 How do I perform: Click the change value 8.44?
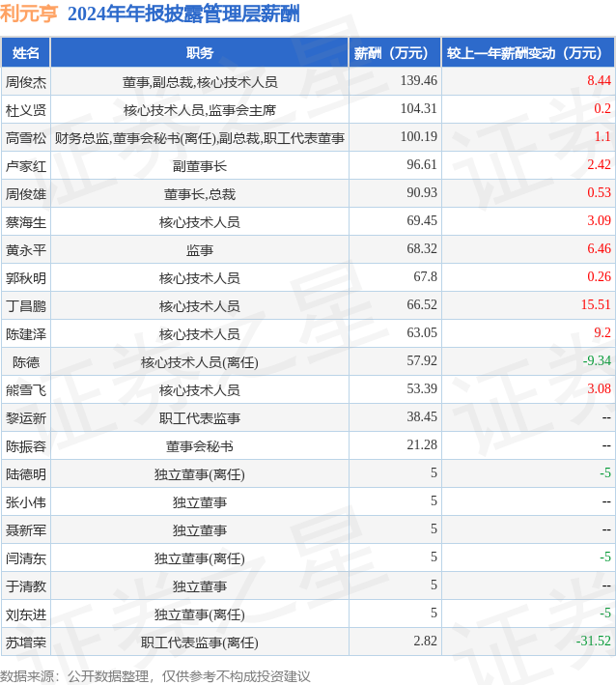coord(599,80)
